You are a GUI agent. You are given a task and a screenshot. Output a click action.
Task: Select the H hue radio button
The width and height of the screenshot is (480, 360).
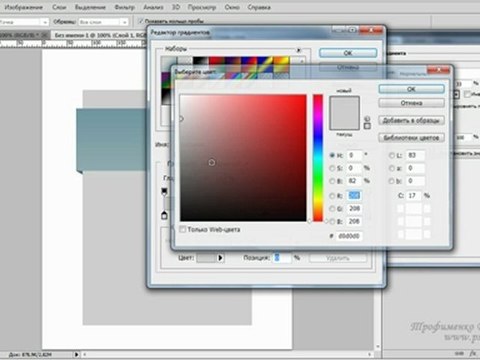point(332,155)
